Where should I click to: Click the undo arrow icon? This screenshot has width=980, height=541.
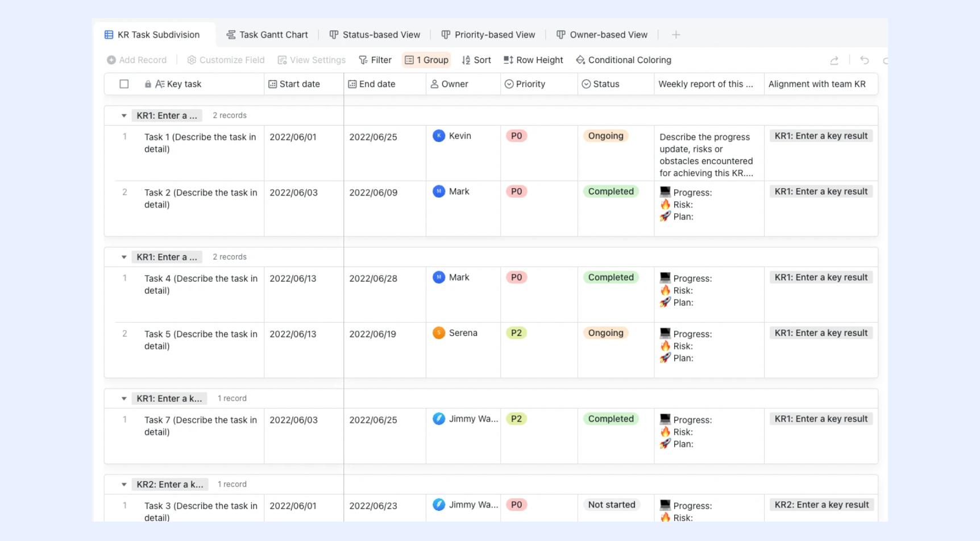(865, 60)
